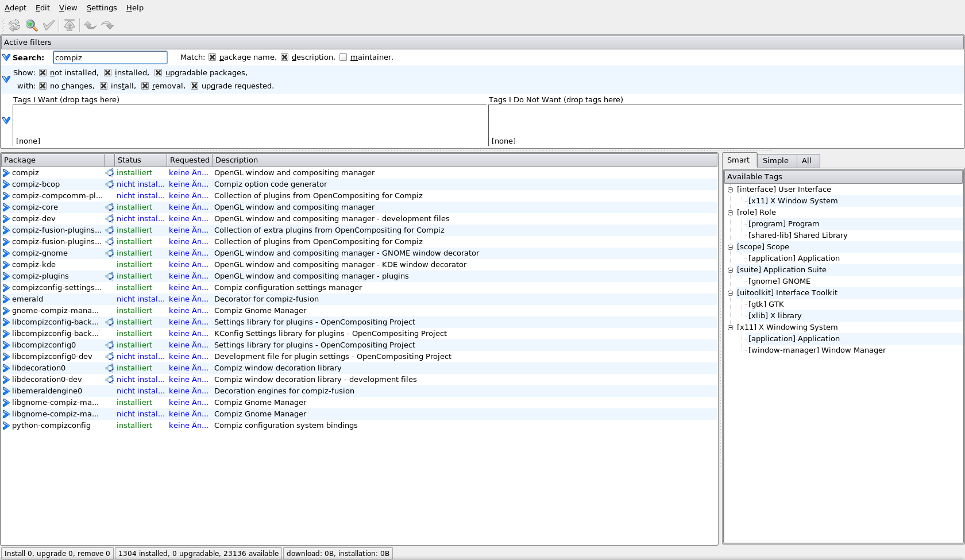
Task: Click the undo arrow in the toolbar
Action: 90,25
